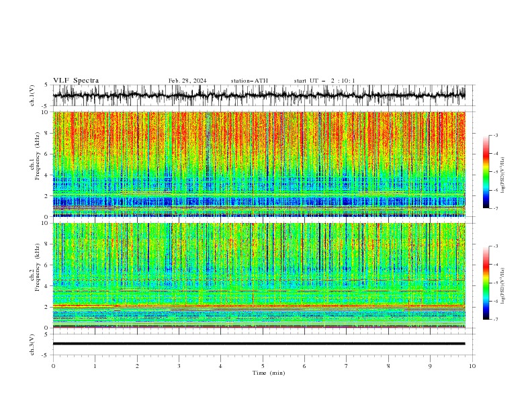Click time axis tick label 9

tap(430, 366)
